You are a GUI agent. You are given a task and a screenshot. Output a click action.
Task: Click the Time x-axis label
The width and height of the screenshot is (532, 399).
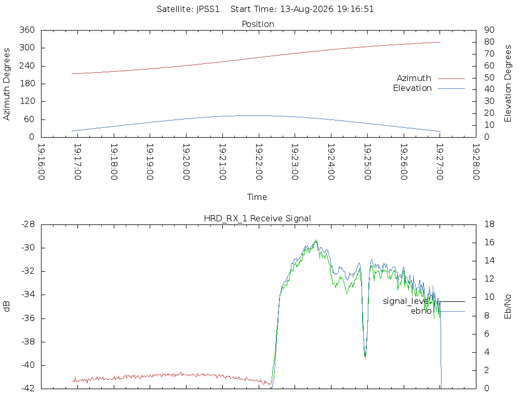point(257,197)
